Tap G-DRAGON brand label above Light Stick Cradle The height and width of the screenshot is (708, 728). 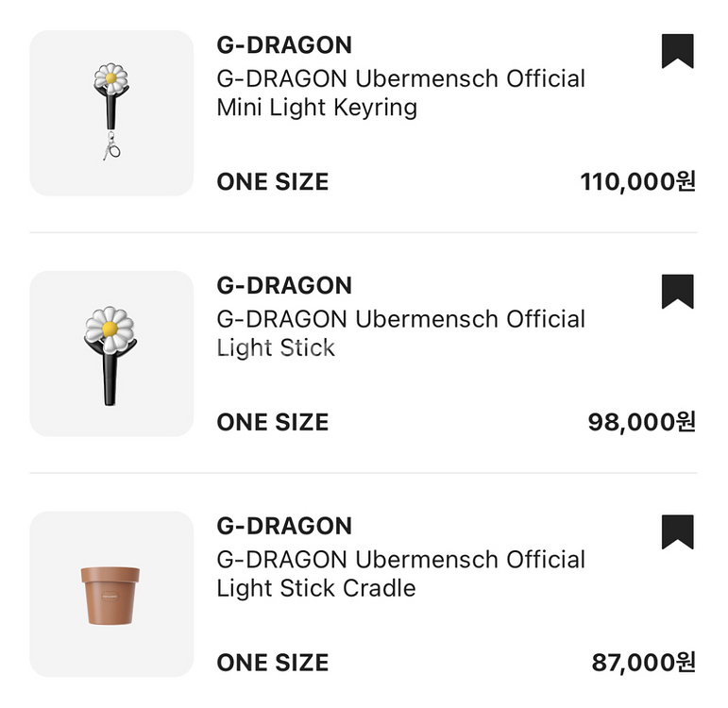point(284,526)
